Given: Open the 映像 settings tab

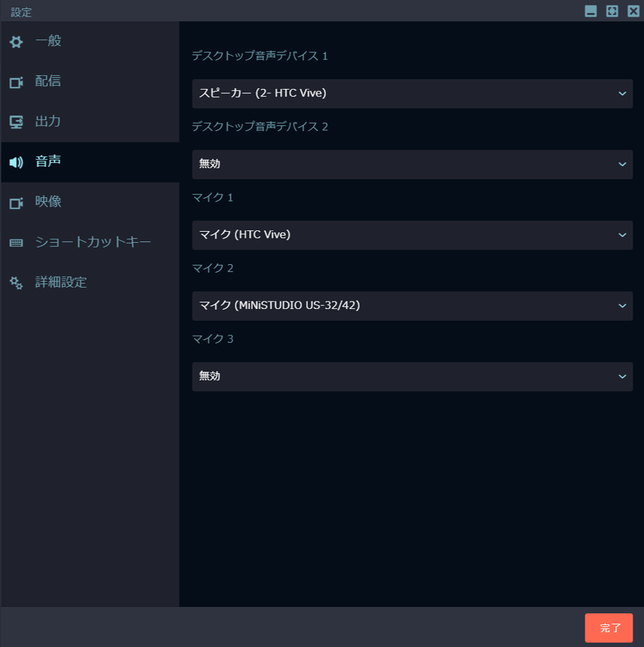Looking at the screenshot, I should tap(90, 202).
